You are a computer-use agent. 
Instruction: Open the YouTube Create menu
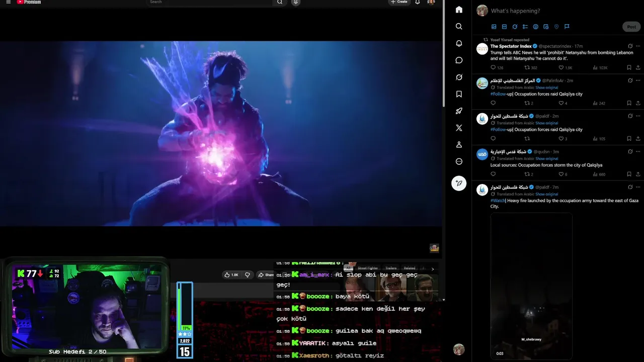click(399, 2)
